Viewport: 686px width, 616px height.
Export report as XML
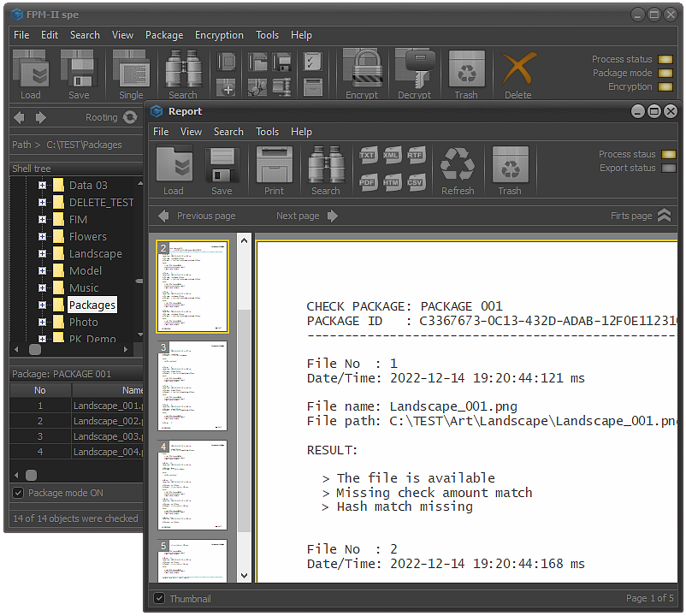(391, 156)
